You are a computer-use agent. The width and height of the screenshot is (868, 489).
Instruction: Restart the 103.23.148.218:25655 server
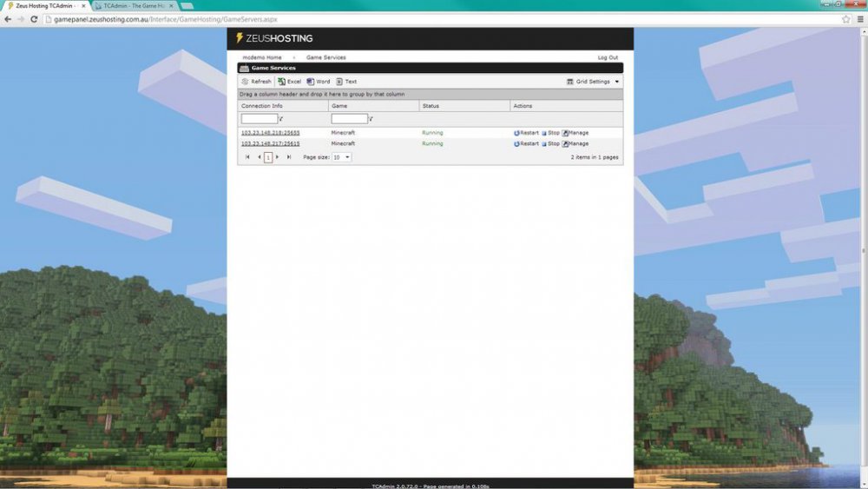point(526,133)
